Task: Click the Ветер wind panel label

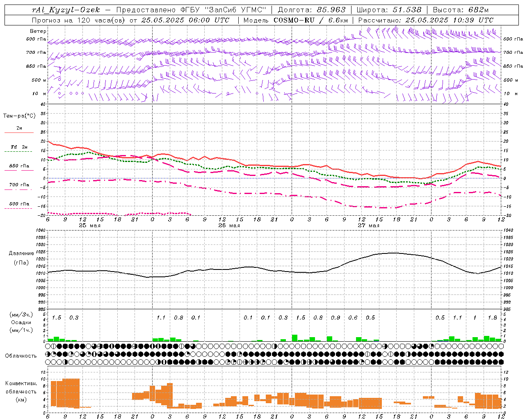Action: (x=38, y=31)
